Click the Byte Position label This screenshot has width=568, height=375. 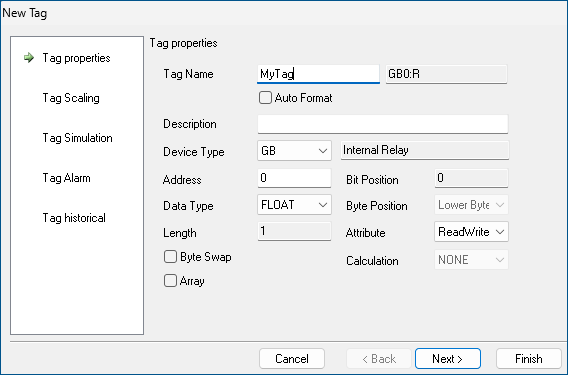pyautogui.click(x=377, y=206)
